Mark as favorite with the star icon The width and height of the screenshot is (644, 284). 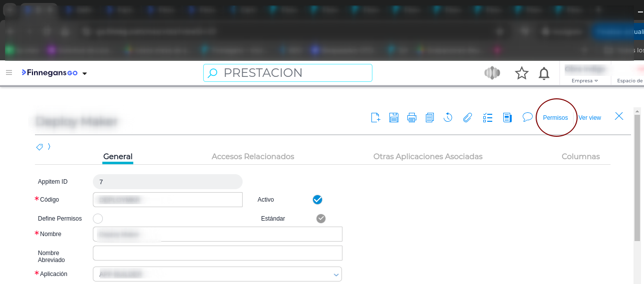pos(522,73)
